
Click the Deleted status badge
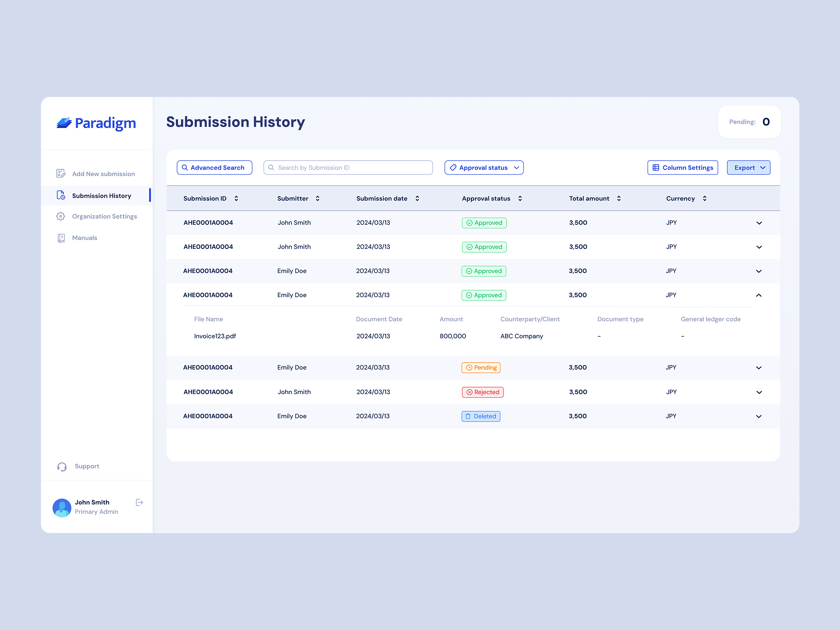481,416
